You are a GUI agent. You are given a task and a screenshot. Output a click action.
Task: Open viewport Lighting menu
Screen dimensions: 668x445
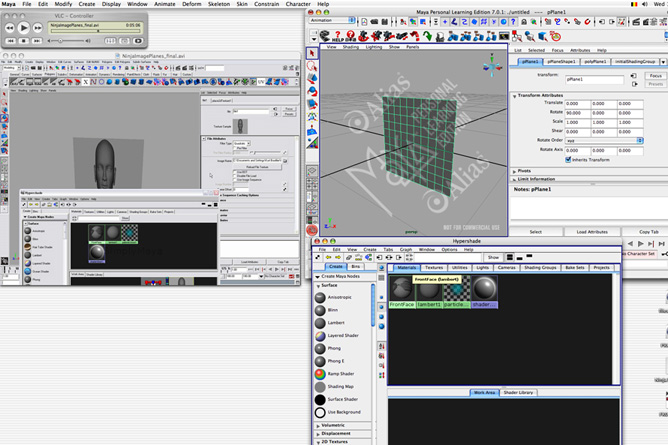373,47
